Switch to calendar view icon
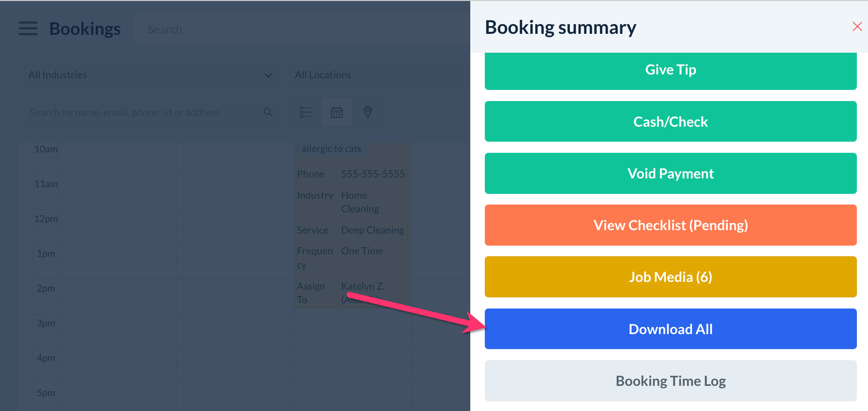Screen dimensions: 868x411 (337, 112)
